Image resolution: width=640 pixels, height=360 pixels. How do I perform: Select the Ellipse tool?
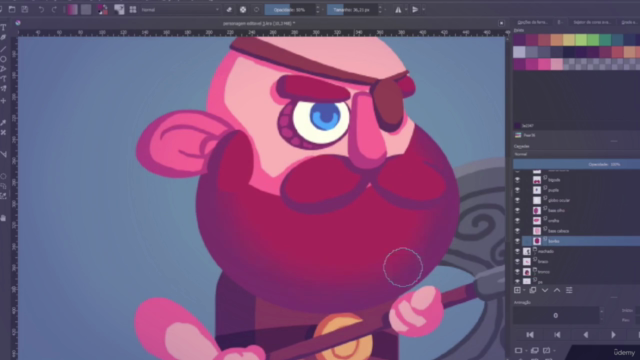(x=3, y=59)
